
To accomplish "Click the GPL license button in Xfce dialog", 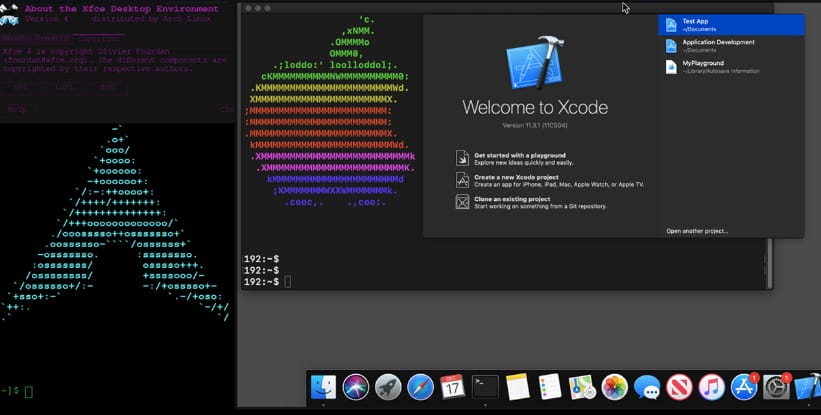I will [21, 87].
